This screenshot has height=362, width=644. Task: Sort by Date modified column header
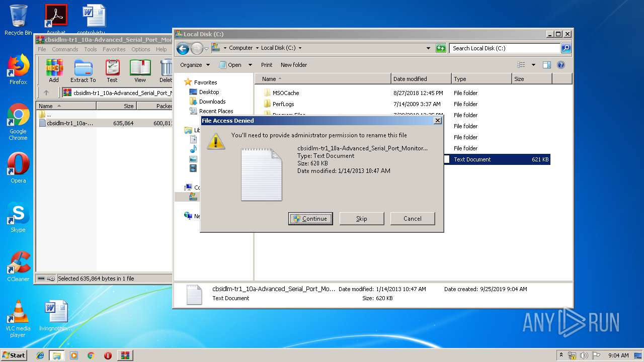421,79
